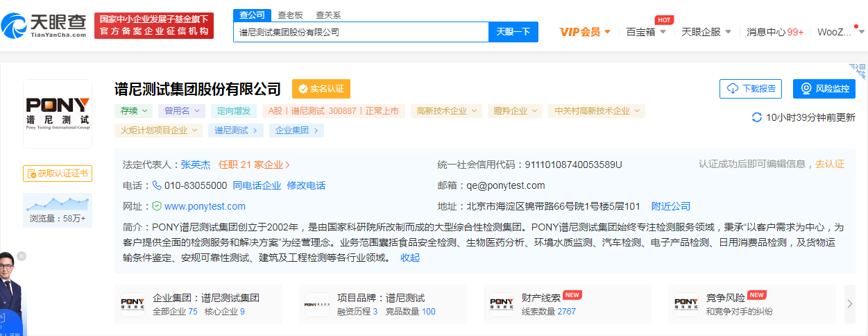Click 竞品数量 100 link
Screen dimensions: 868x336
pyautogui.click(x=411, y=312)
